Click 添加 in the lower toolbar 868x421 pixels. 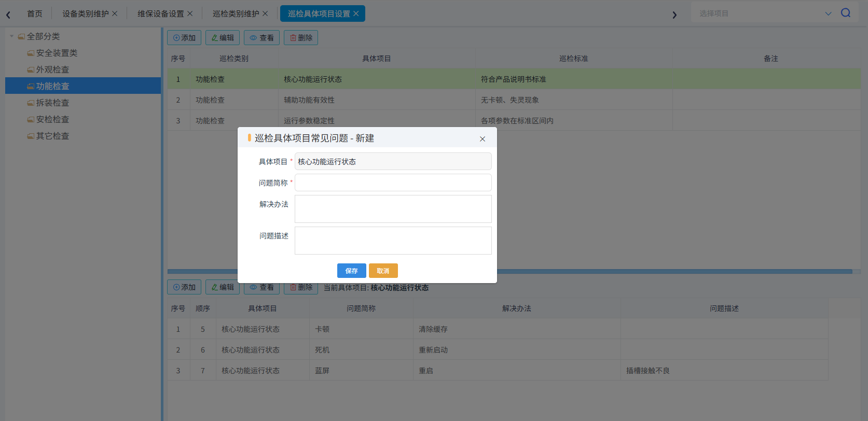pyautogui.click(x=184, y=287)
